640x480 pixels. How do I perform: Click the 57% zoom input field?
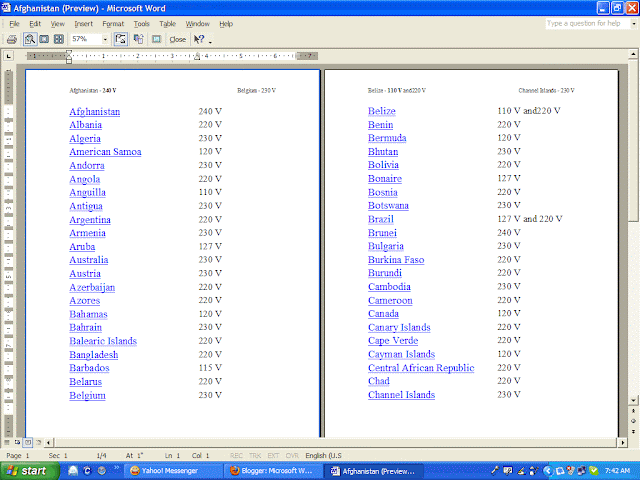click(x=85, y=39)
